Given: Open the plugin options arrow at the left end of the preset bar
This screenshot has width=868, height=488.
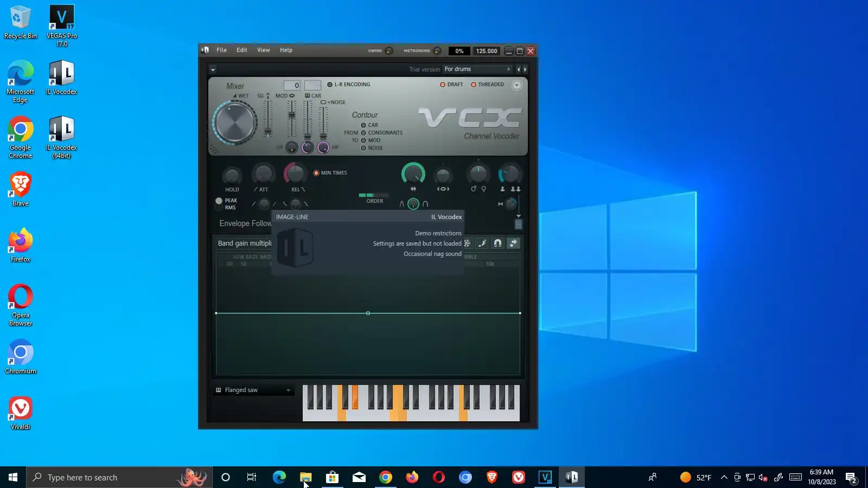Looking at the screenshot, I should (213, 69).
